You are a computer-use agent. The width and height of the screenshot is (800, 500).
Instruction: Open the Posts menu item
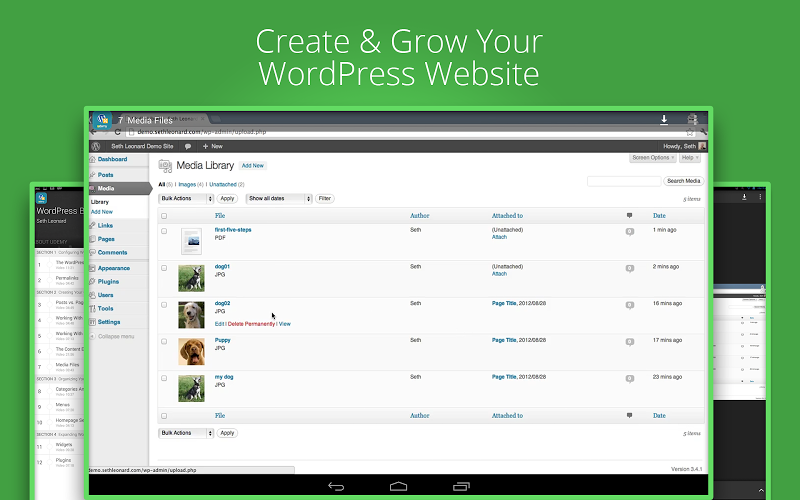pyautogui.click(x=106, y=174)
